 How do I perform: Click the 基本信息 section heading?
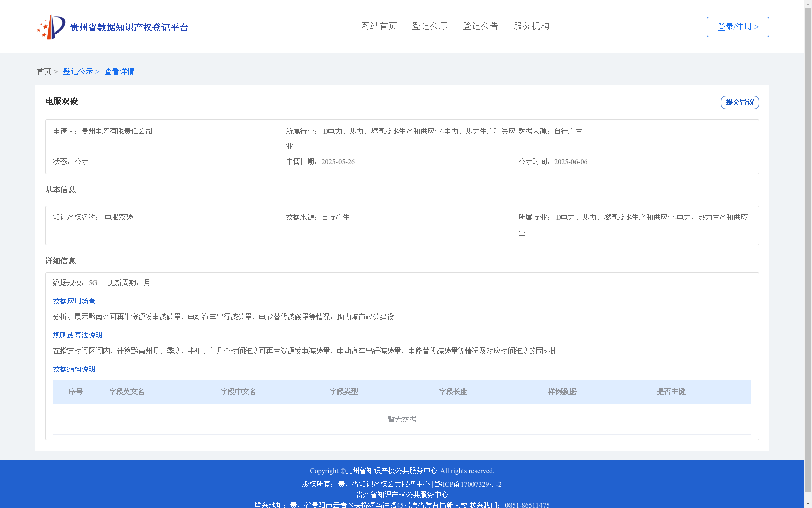click(x=60, y=189)
